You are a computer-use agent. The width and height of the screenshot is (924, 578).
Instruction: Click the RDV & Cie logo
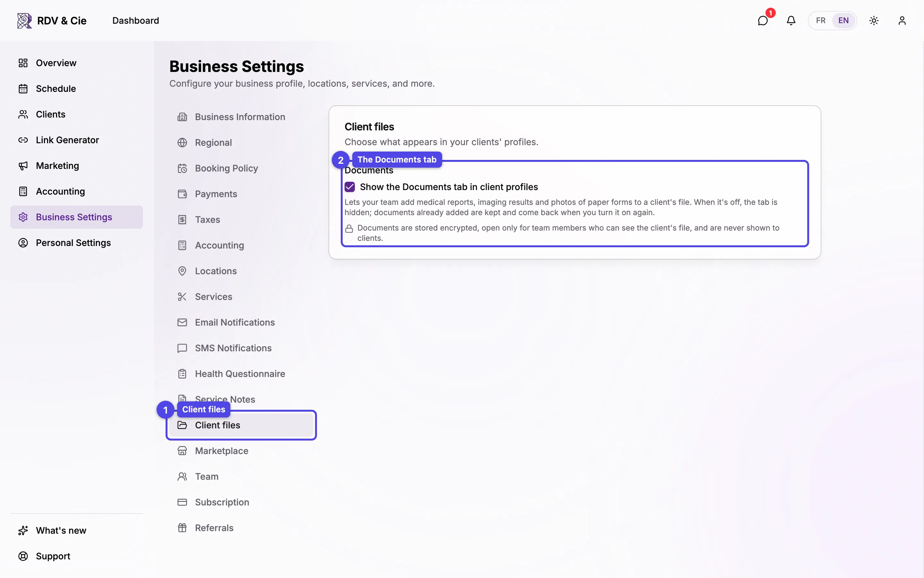(x=52, y=21)
